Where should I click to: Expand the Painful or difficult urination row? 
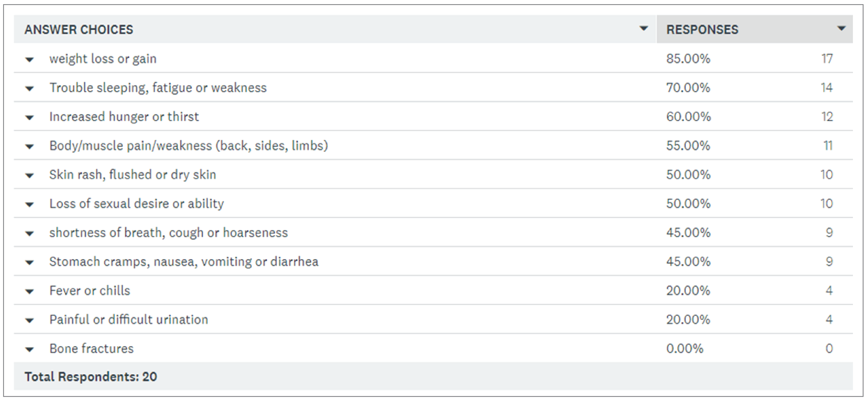coord(30,321)
